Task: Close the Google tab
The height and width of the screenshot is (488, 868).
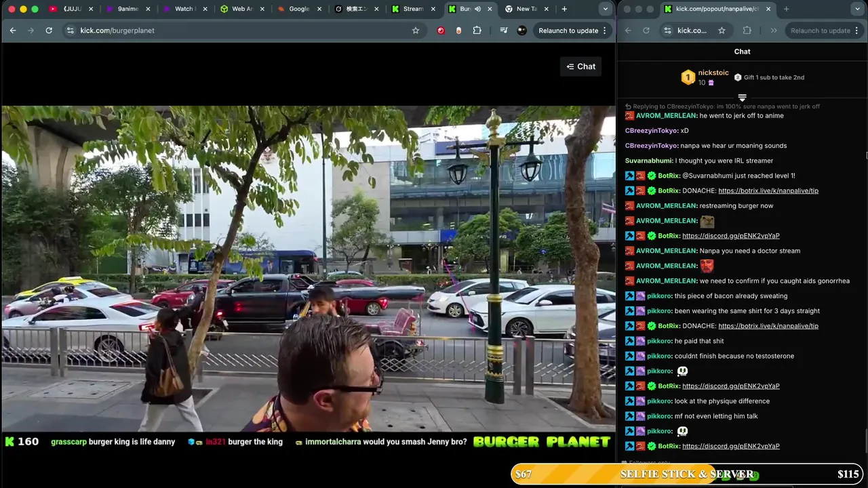Action: click(319, 9)
